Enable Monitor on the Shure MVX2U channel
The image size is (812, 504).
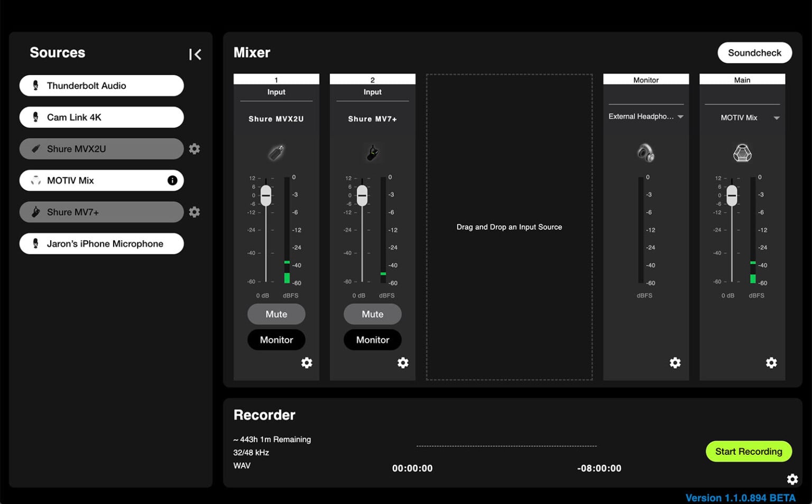[x=276, y=340]
